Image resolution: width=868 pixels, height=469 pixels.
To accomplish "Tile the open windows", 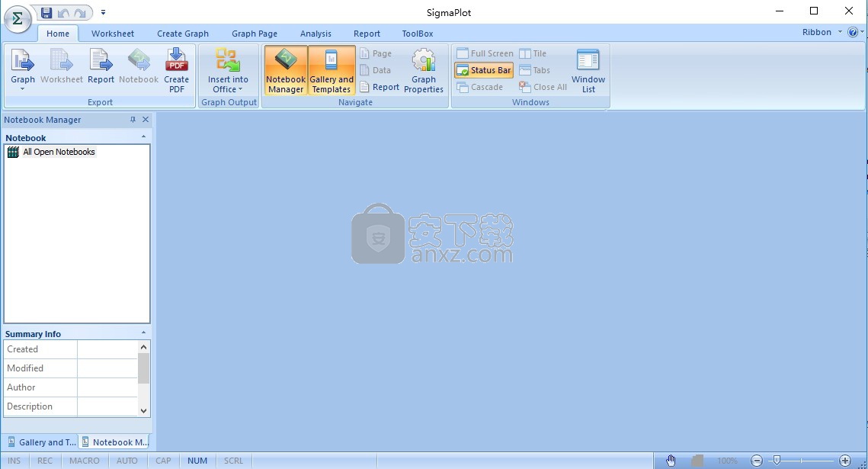I will (533, 53).
